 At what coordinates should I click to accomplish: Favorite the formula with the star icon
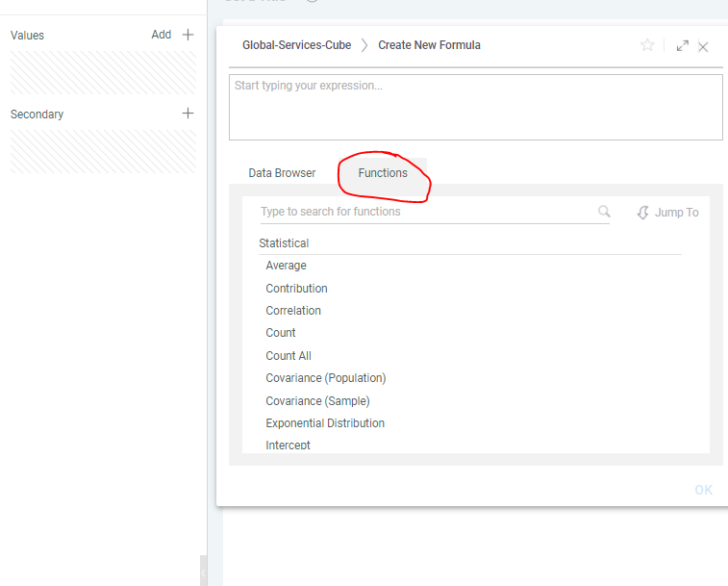(647, 45)
